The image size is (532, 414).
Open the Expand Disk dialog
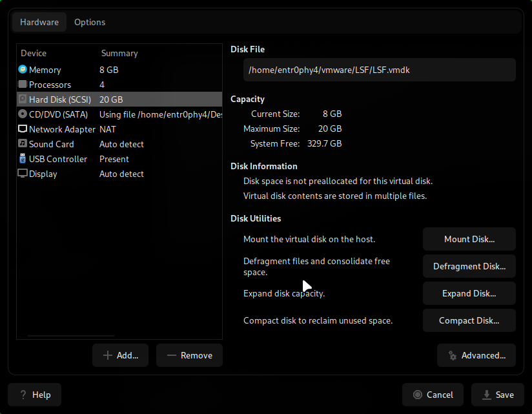(469, 293)
